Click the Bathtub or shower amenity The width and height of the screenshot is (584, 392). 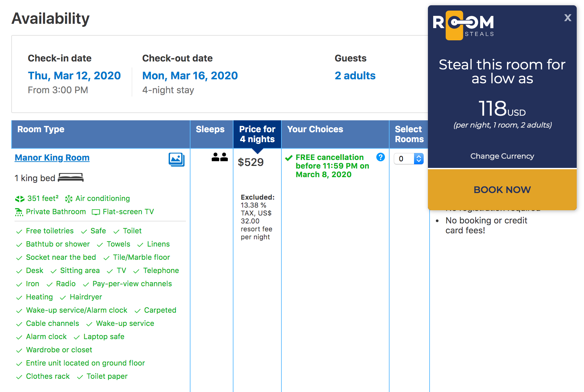(x=58, y=244)
